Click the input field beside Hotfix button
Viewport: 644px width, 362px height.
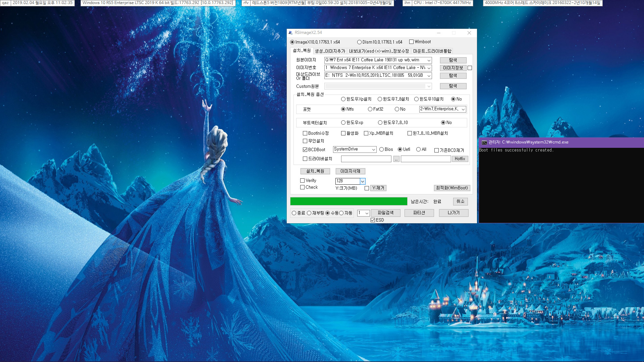tap(426, 159)
